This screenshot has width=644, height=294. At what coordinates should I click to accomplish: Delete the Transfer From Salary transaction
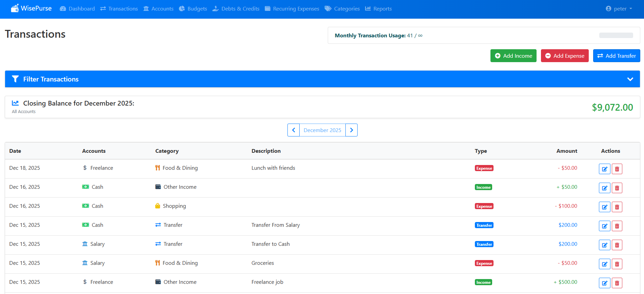617,226
